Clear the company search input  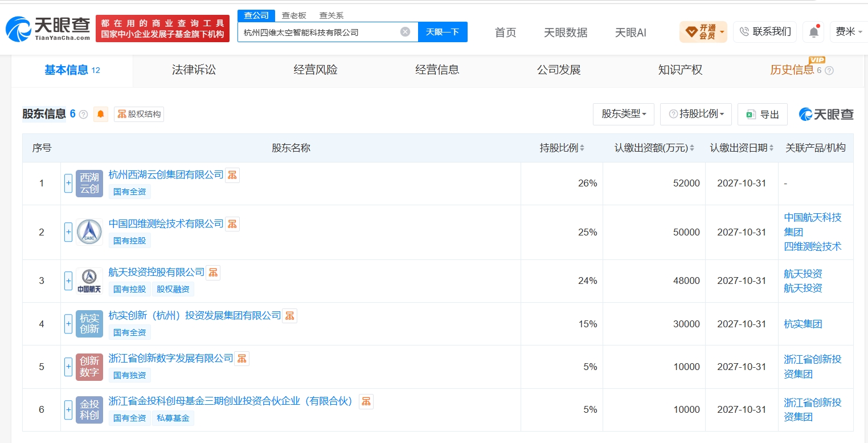pos(405,32)
